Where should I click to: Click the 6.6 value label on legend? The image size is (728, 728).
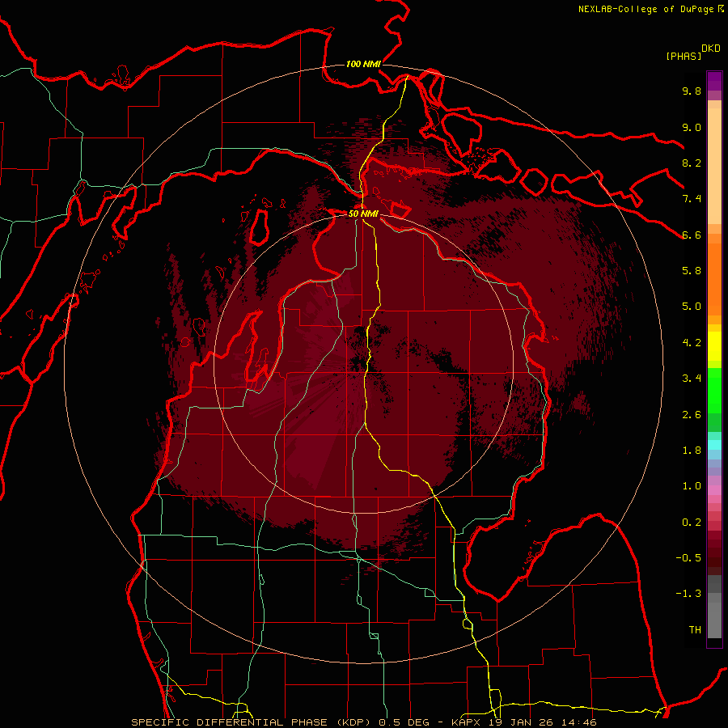pos(692,235)
